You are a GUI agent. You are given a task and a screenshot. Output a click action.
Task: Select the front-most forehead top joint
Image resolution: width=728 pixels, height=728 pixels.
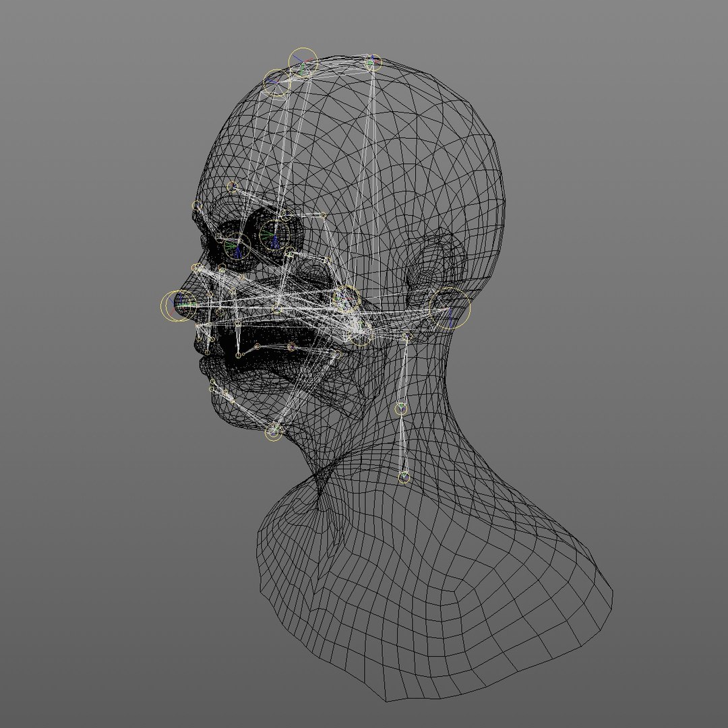(277, 83)
